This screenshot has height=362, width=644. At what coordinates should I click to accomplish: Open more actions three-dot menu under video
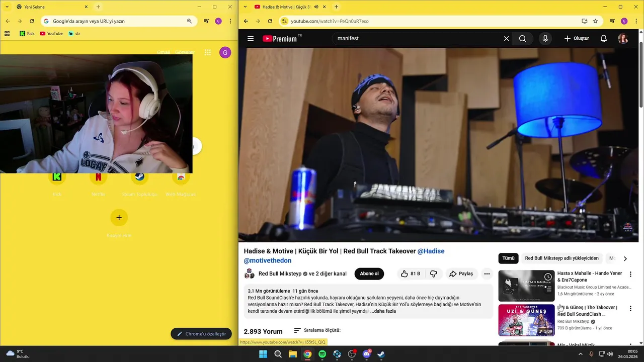[x=487, y=274]
